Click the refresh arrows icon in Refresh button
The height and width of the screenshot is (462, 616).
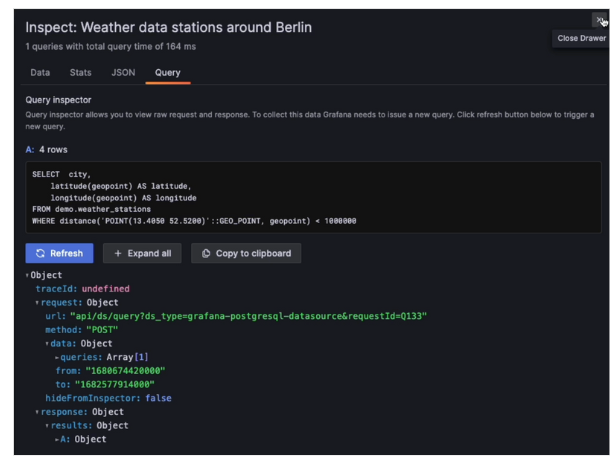coord(40,253)
